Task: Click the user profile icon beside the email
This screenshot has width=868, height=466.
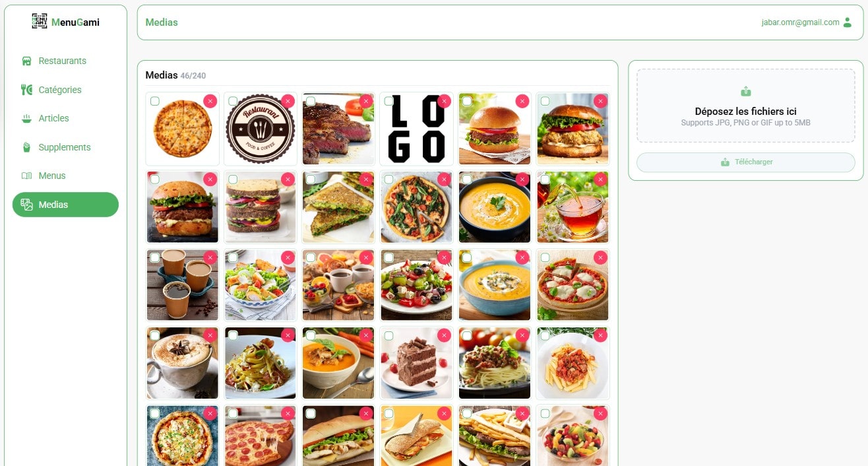Action: (x=848, y=22)
